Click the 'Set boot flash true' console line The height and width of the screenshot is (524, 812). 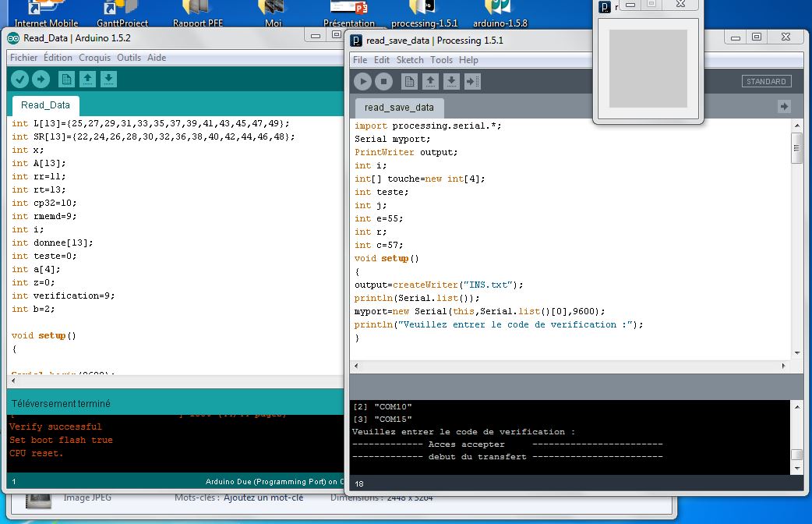61,440
